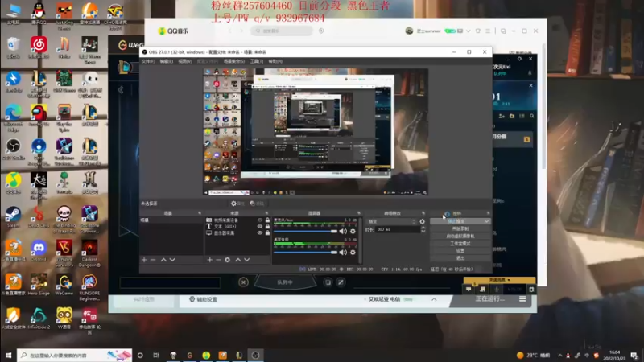Click the Start Virtual Camera button

[x=460, y=236]
